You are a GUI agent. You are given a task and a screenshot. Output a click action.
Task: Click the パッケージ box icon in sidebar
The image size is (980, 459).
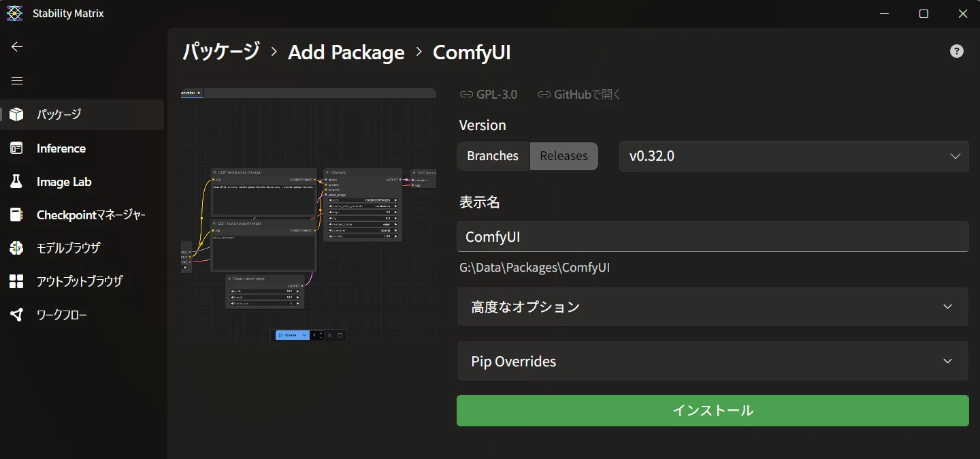(x=16, y=114)
